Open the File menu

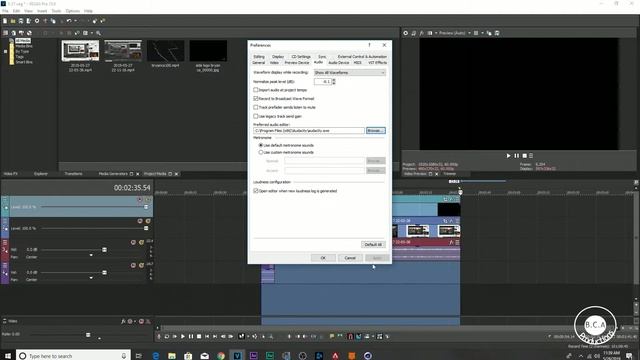(5, 11)
